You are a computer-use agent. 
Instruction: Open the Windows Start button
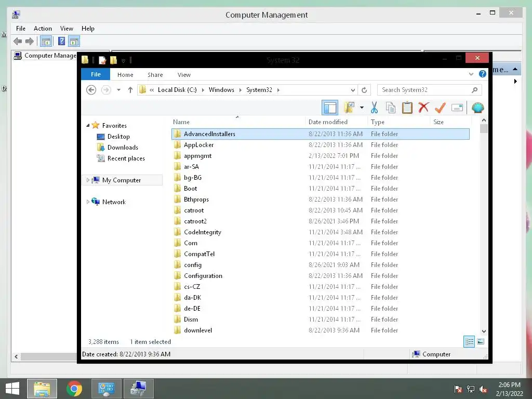(12, 389)
